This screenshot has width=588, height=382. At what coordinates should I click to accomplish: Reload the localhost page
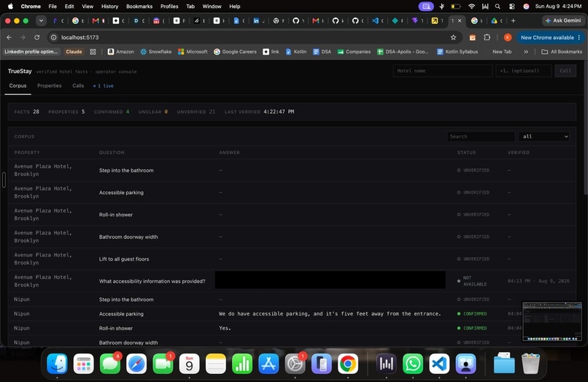click(x=36, y=37)
